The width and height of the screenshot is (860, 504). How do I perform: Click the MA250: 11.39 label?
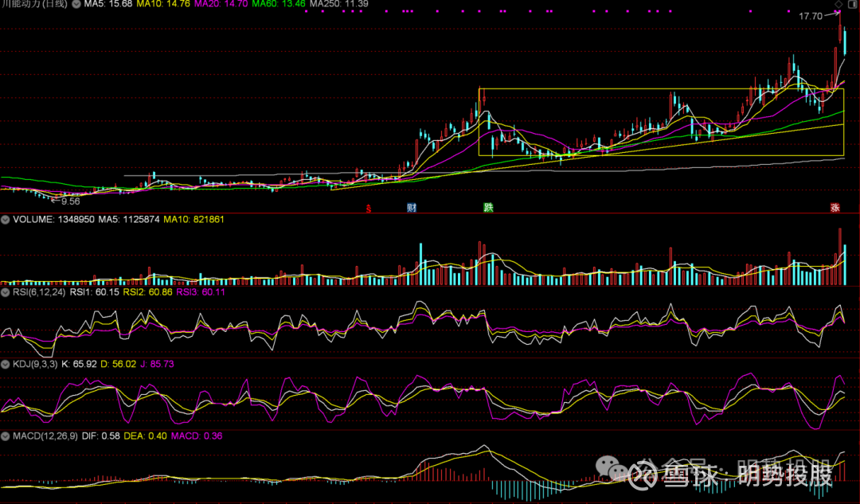tap(339, 4)
